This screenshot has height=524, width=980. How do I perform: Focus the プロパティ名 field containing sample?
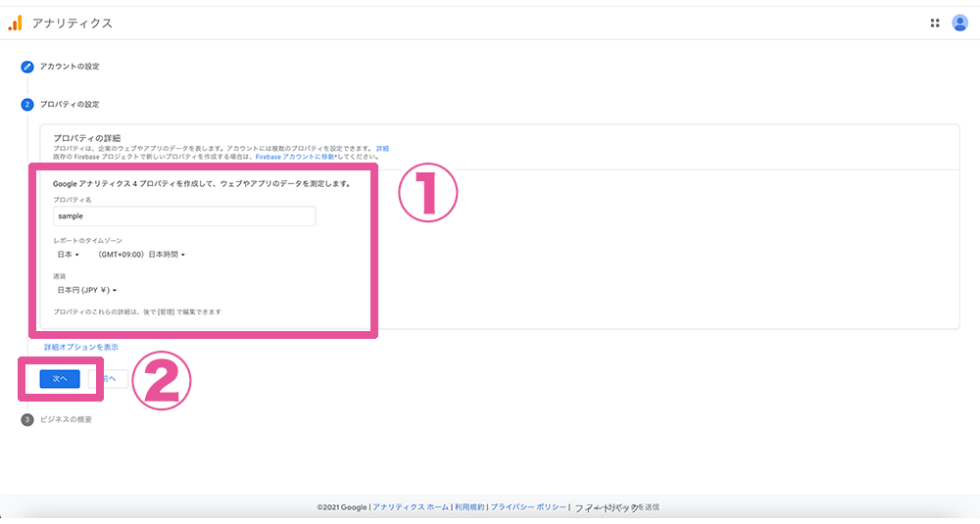point(184,216)
